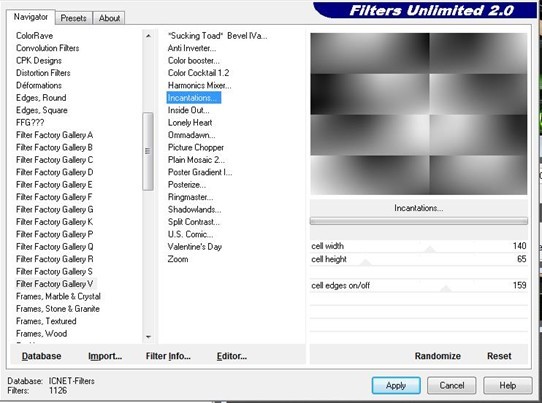The height and width of the screenshot is (403, 542).
Task: Click the Incantations preview image
Action: (x=419, y=114)
